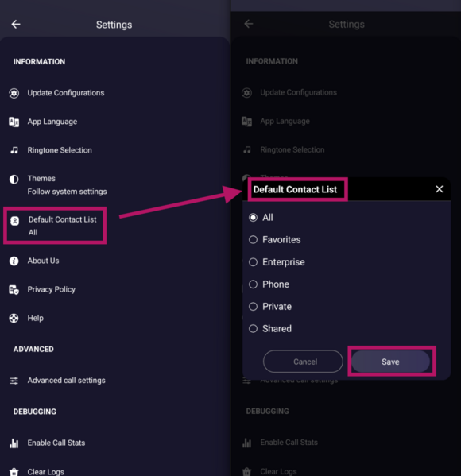Click dimmed Ringtone Selection icon in right panel
Viewport: 461px width, 476px height.
[247, 150]
